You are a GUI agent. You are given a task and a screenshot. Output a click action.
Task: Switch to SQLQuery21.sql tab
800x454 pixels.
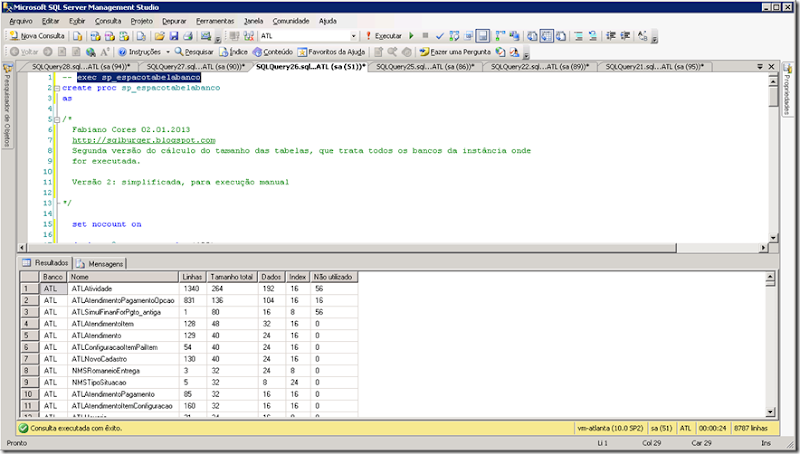(655, 66)
